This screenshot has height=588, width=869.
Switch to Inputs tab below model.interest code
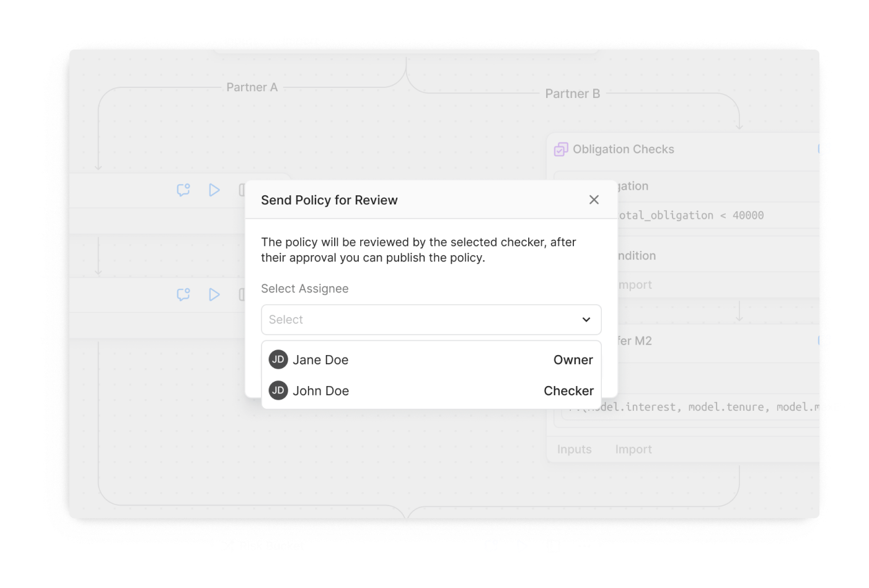click(x=574, y=449)
